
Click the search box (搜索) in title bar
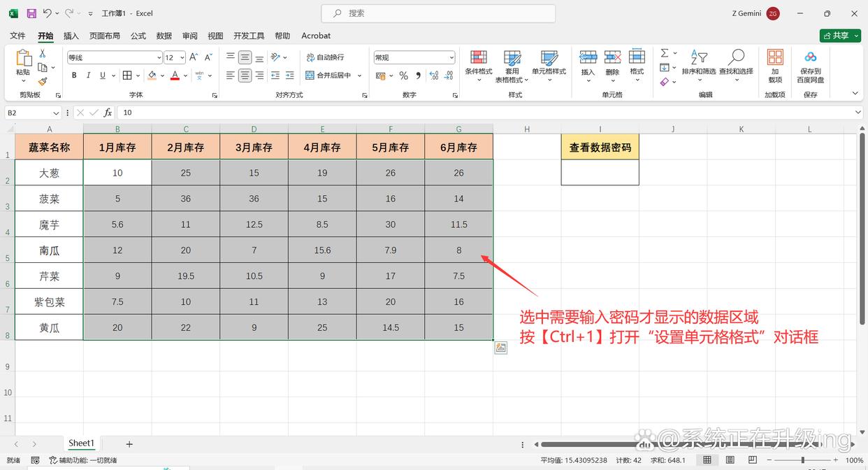click(438, 13)
